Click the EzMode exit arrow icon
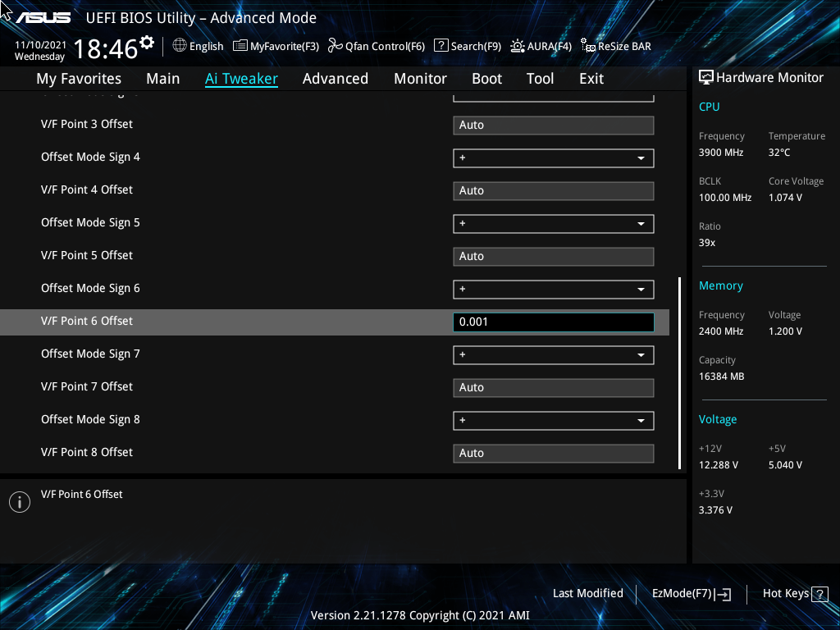Image resolution: width=840 pixels, height=630 pixels. pyautogui.click(x=723, y=594)
